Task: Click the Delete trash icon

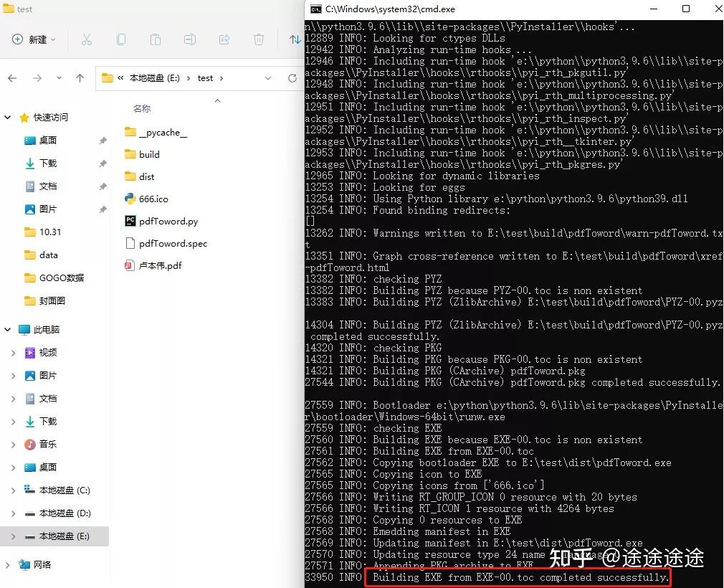Action: [259, 39]
